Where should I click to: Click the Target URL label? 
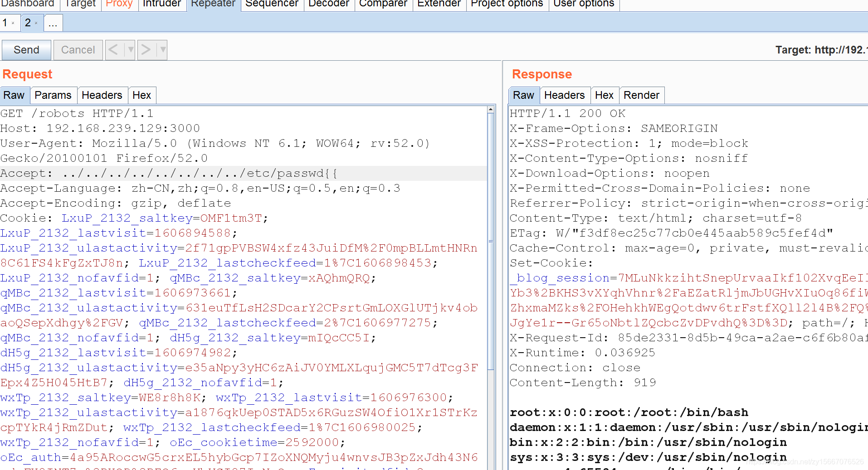click(821, 50)
